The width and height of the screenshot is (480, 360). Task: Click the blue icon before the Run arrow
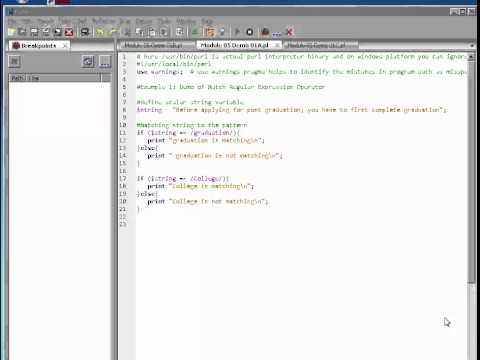(222, 32)
